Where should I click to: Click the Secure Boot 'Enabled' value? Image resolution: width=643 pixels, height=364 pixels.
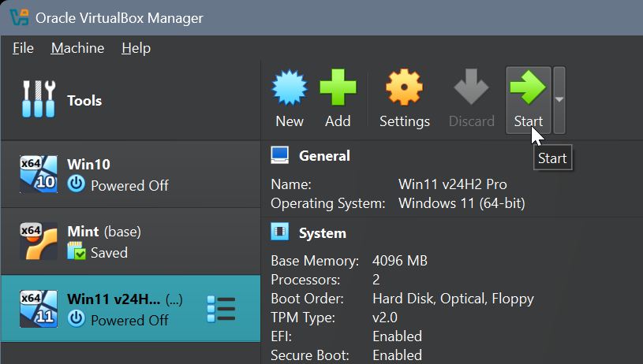coord(397,355)
